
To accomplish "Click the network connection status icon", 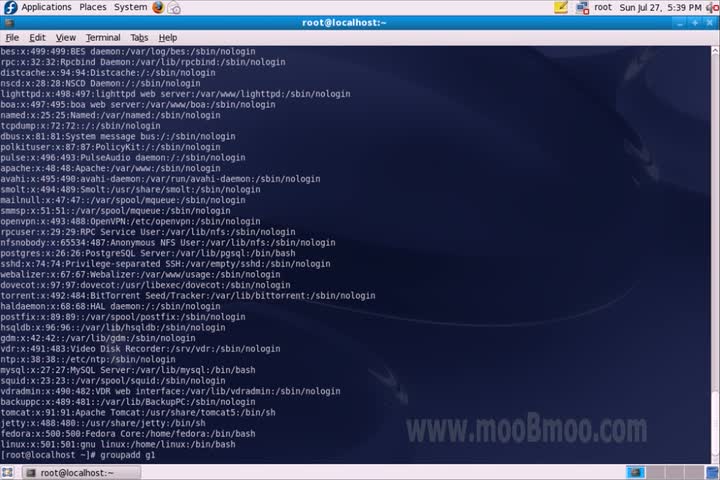I will coord(582,8).
